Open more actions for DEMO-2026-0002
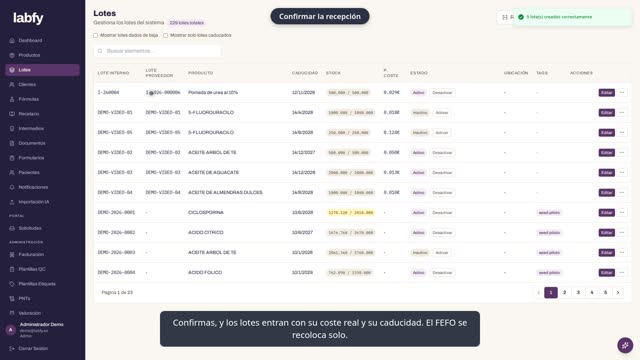This screenshot has height=360, width=640. click(x=622, y=233)
